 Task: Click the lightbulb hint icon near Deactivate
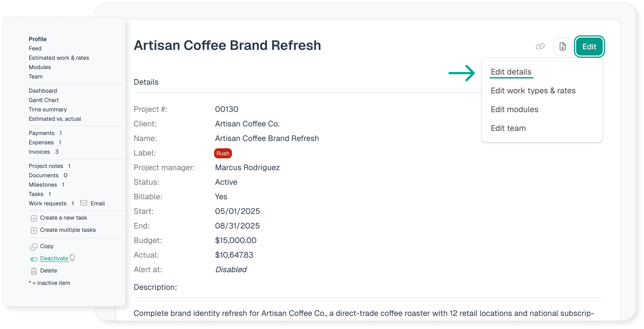point(72,258)
